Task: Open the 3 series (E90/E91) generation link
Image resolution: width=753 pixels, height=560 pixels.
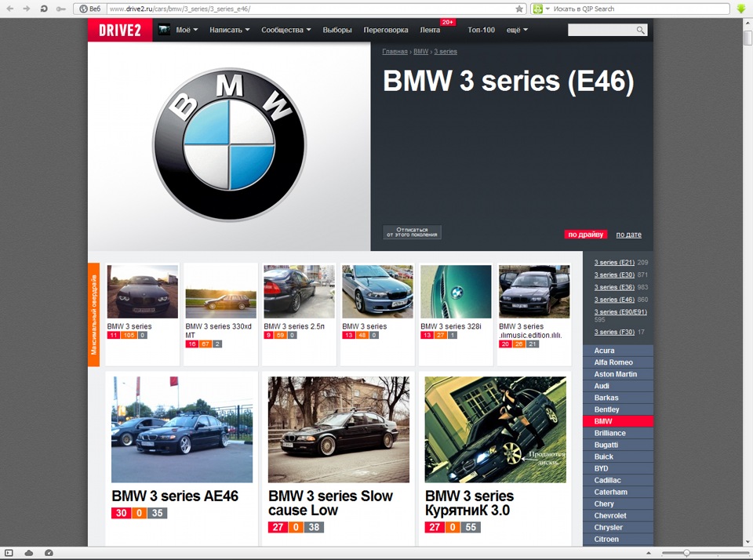Action: coord(620,311)
